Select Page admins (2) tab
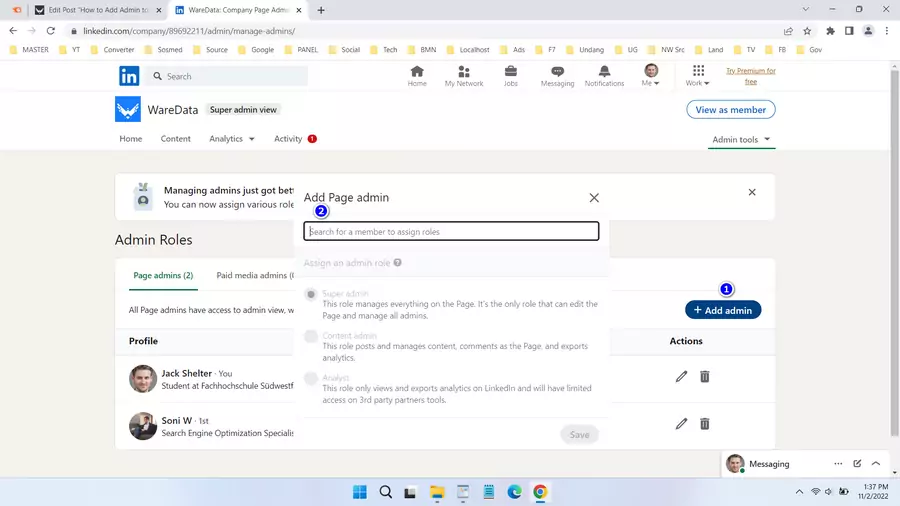This screenshot has width=900, height=506. click(x=163, y=275)
